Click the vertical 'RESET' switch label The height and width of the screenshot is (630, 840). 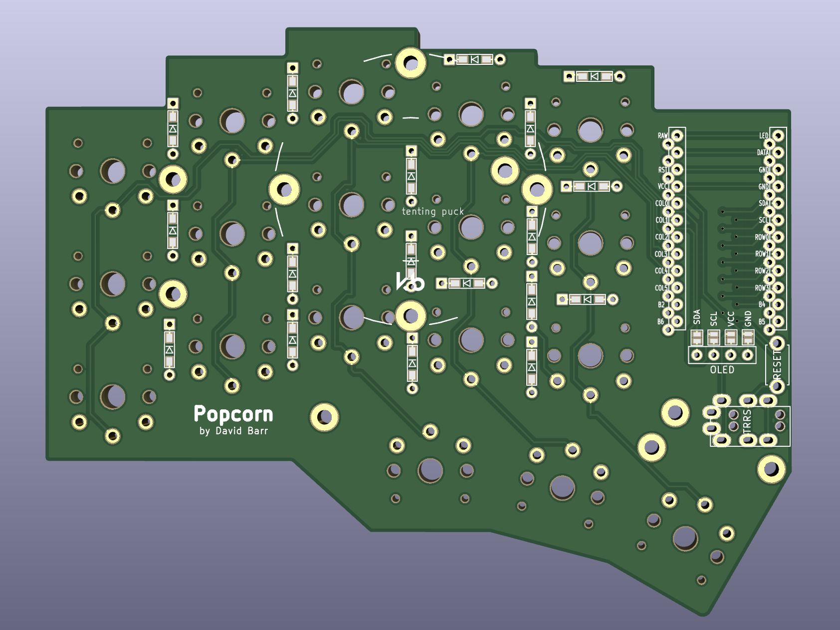point(777,364)
